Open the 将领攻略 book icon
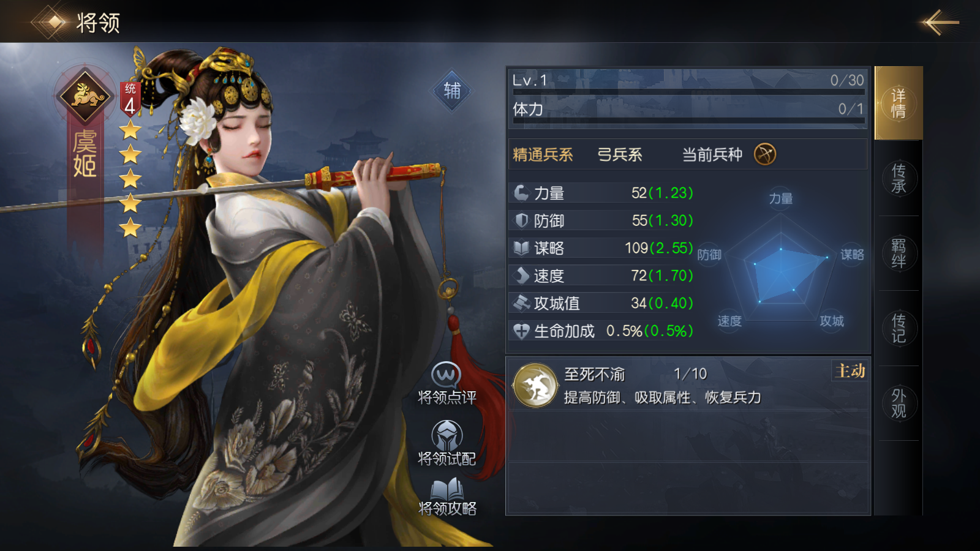 pyautogui.click(x=447, y=490)
